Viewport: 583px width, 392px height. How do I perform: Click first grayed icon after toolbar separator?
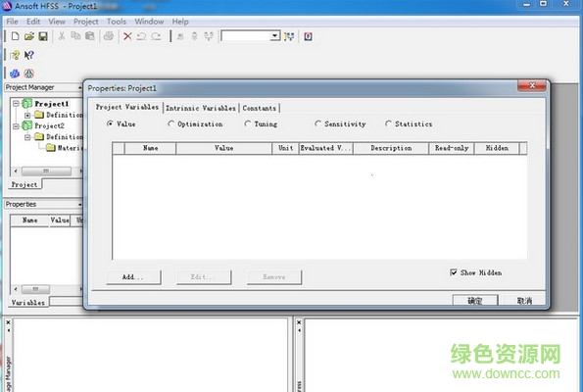(x=180, y=36)
